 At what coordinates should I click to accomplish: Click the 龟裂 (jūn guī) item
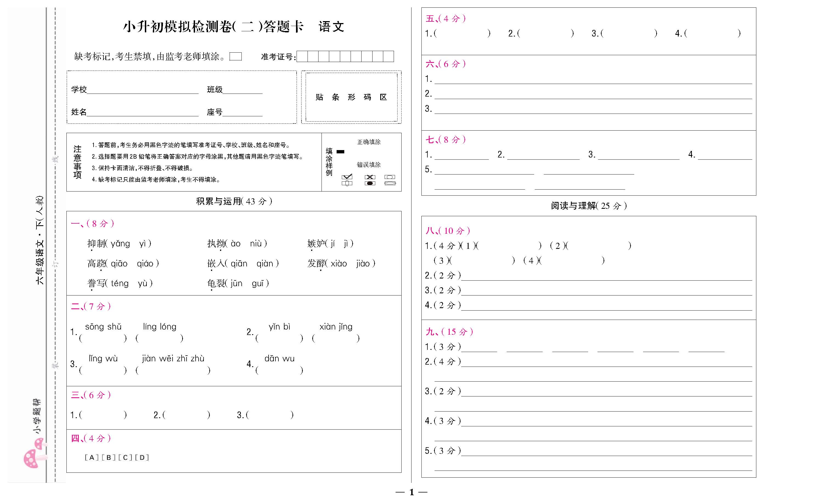tap(238, 284)
